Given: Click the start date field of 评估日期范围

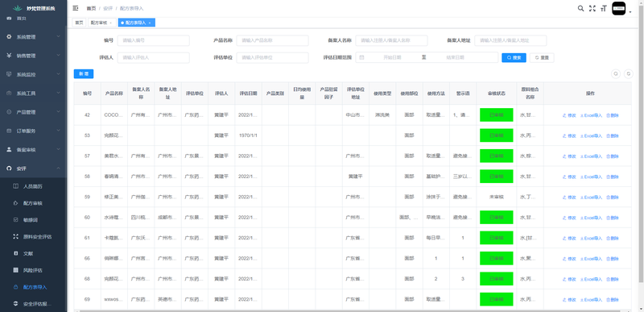Looking at the screenshot, I should coord(392,58).
